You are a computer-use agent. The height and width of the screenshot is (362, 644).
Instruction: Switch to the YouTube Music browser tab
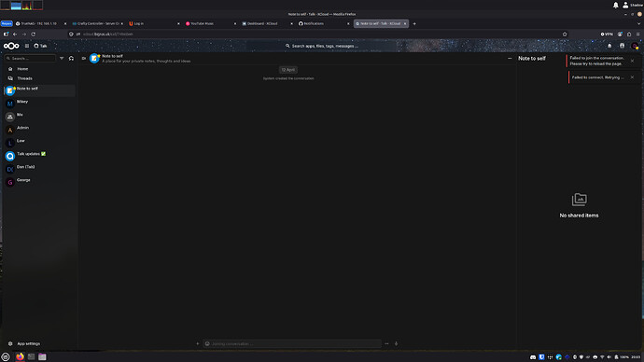[211, 24]
